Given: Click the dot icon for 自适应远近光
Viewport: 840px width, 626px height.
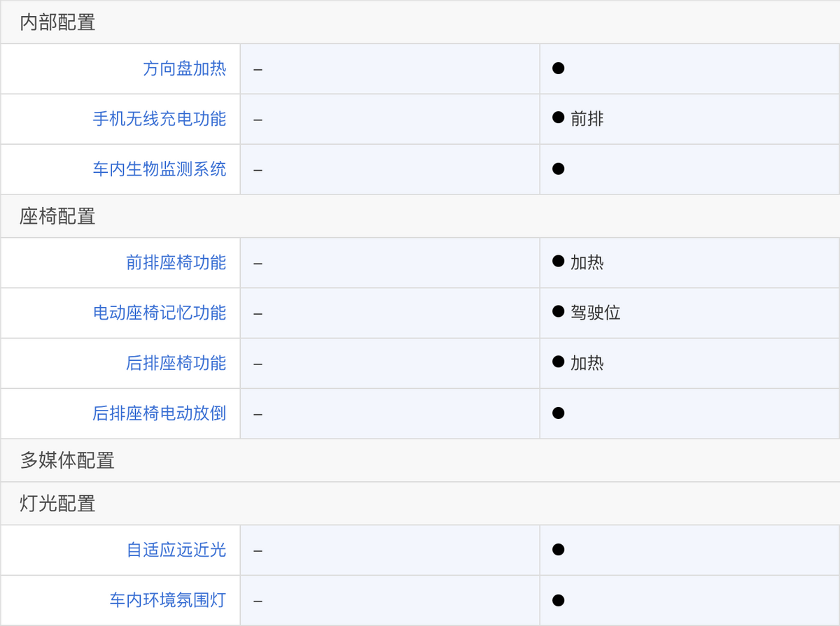Looking at the screenshot, I should pyautogui.click(x=558, y=550).
